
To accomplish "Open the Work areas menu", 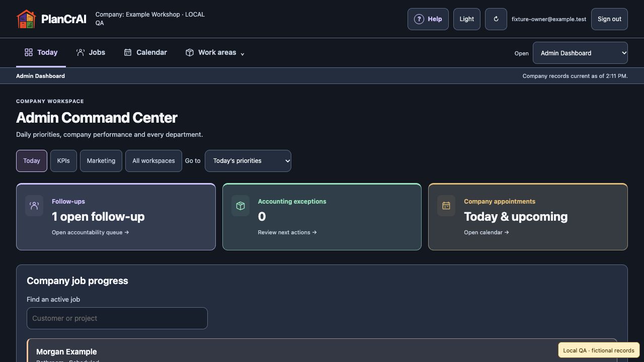I will point(215,52).
